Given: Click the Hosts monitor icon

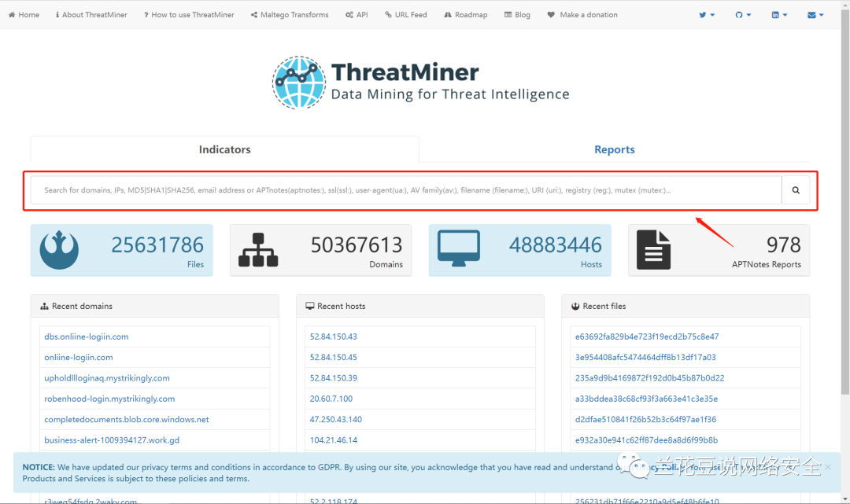Looking at the screenshot, I should (x=459, y=248).
